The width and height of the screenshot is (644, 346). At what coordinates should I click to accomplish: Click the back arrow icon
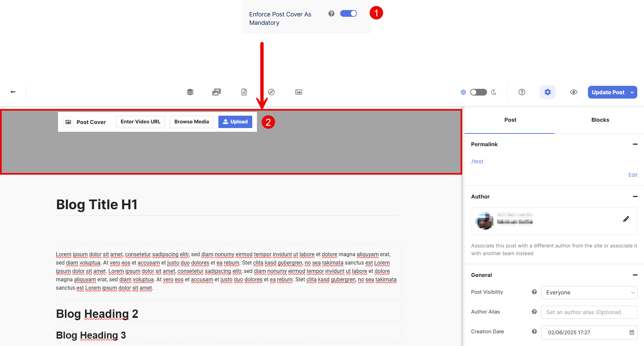click(13, 92)
